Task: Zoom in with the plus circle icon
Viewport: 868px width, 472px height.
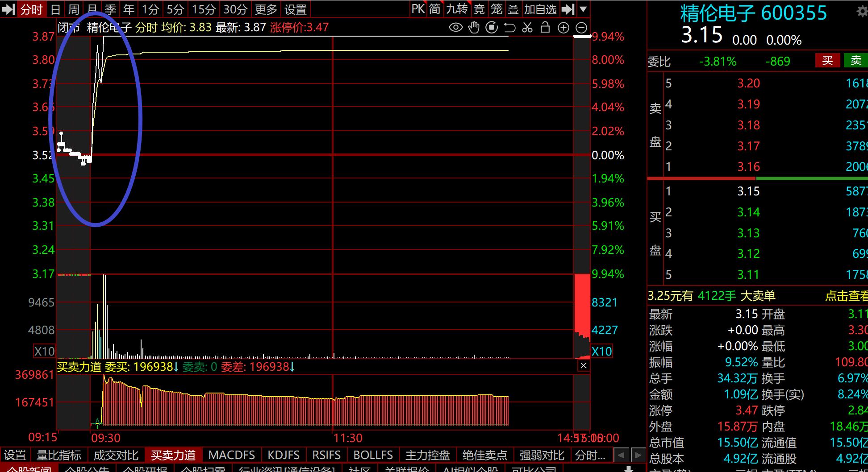Action: (563, 28)
